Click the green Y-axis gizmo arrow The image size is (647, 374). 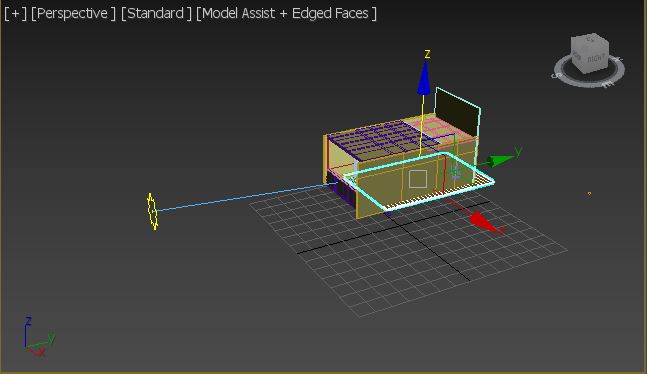tap(501, 160)
